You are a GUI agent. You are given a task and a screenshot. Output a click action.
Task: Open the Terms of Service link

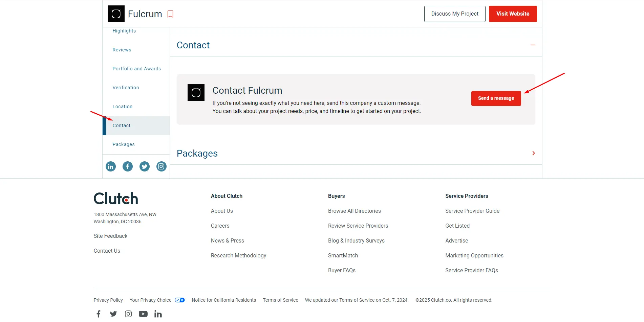pos(281,300)
